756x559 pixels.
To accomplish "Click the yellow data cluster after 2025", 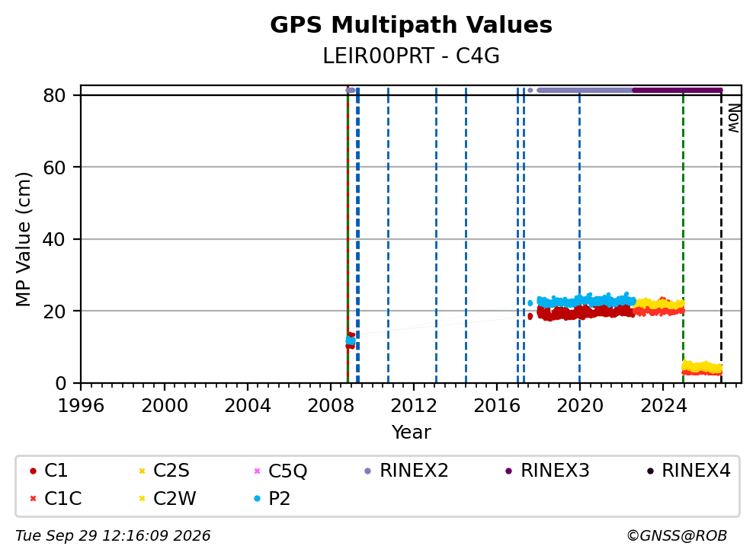I will click(x=702, y=367).
